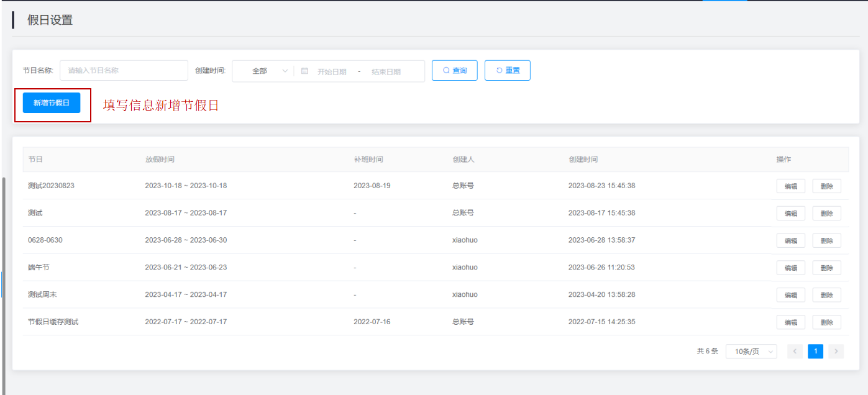Select page 1 in pagination
868x395 pixels.
point(815,352)
